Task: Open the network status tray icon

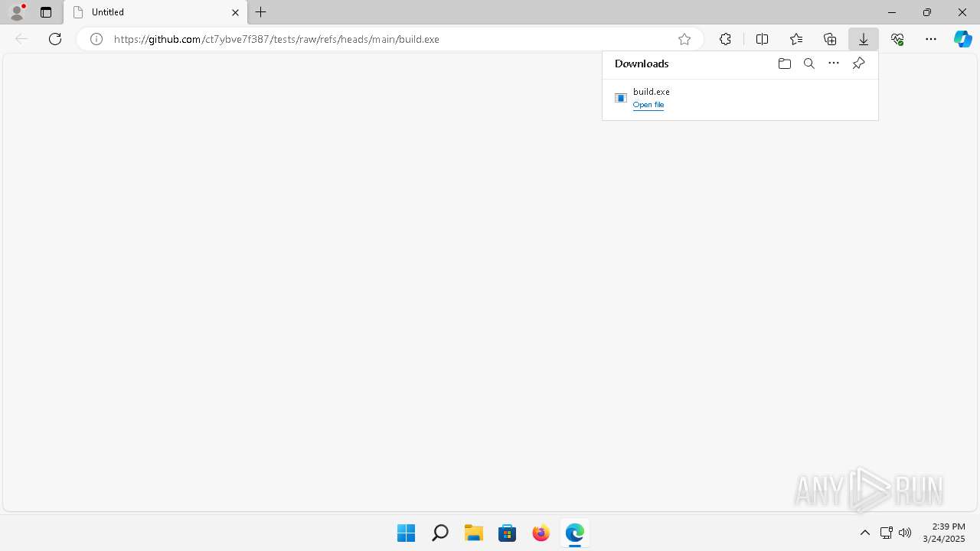Action: [x=886, y=533]
